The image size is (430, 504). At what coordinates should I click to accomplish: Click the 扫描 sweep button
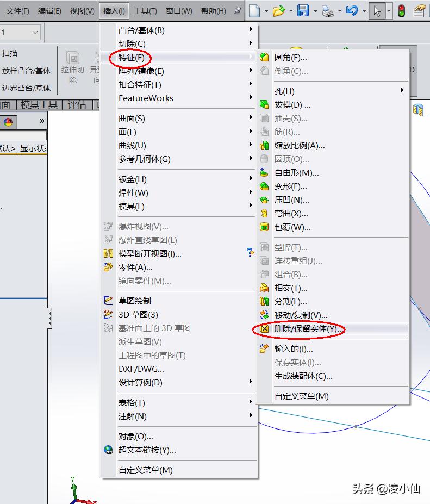tap(10, 53)
